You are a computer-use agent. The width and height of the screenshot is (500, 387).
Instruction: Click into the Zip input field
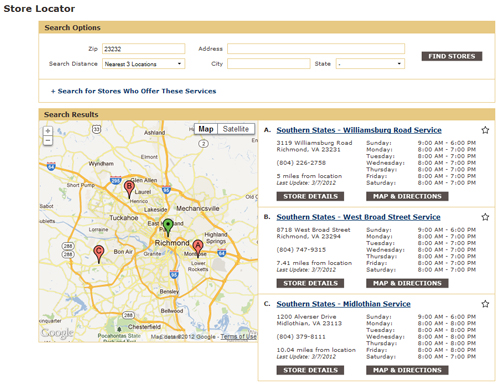[144, 49]
